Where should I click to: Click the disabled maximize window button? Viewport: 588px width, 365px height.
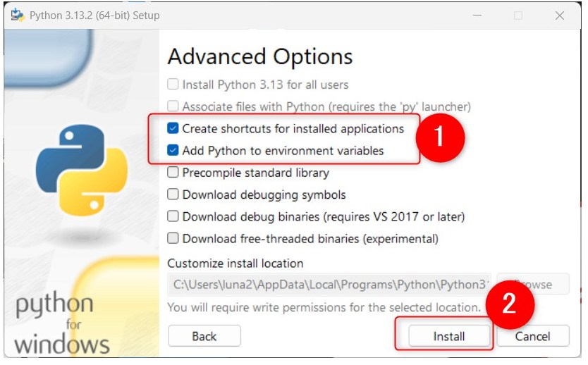[518, 16]
